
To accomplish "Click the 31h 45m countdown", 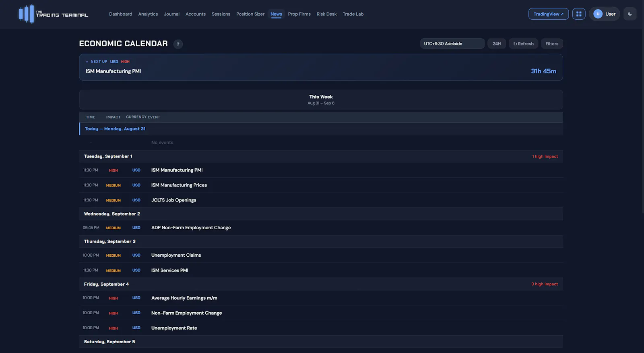I will pos(543,71).
